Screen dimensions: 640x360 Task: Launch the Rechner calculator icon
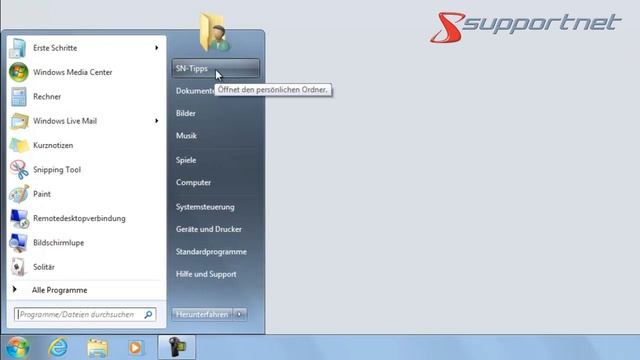pyautogui.click(x=18, y=97)
